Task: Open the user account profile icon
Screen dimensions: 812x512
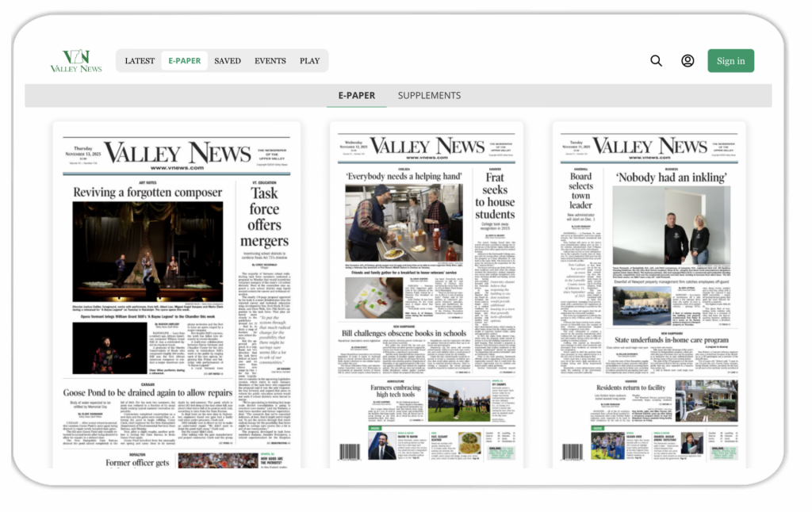Action: click(688, 61)
